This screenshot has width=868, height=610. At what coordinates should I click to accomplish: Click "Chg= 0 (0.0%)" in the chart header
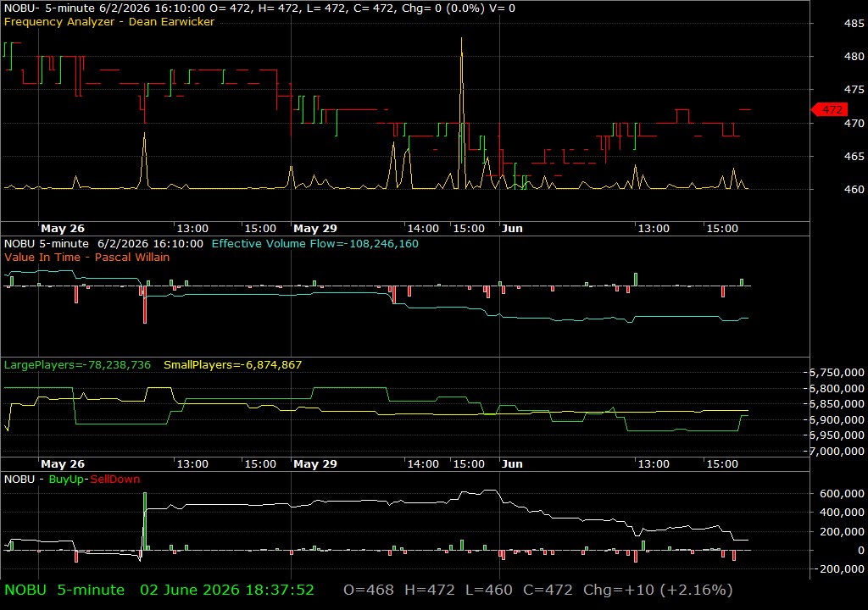pos(442,8)
